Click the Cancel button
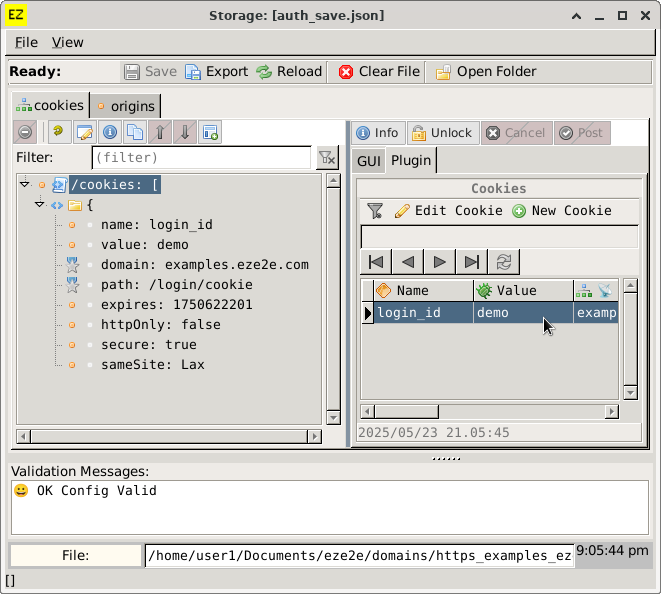 [x=516, y=133]
